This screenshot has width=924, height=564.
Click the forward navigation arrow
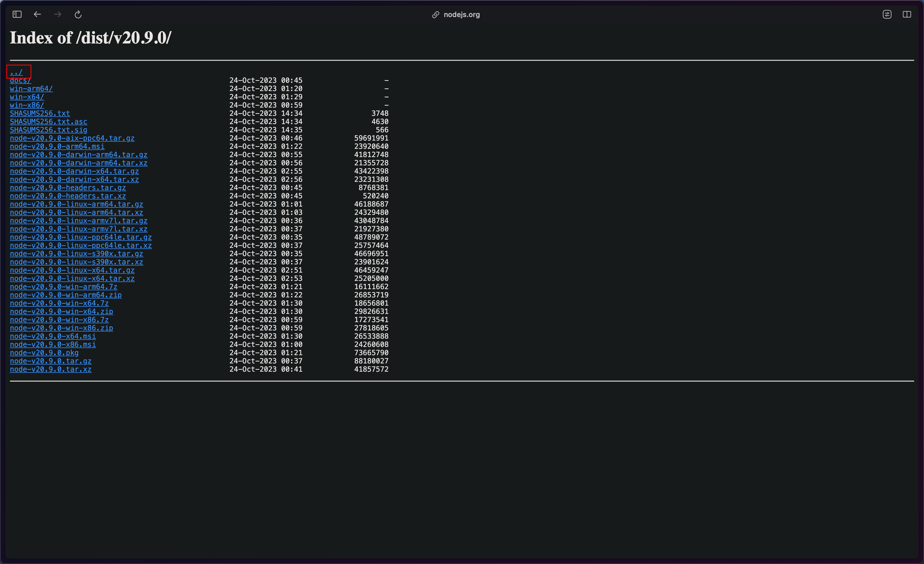(x=58, y=14)
